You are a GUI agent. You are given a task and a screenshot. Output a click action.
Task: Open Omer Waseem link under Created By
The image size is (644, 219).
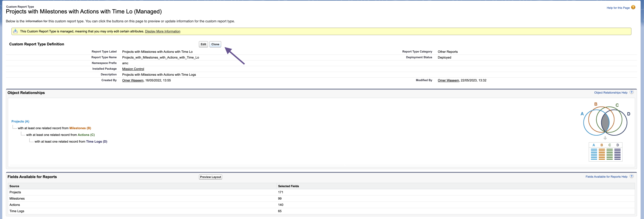(133, 80)
